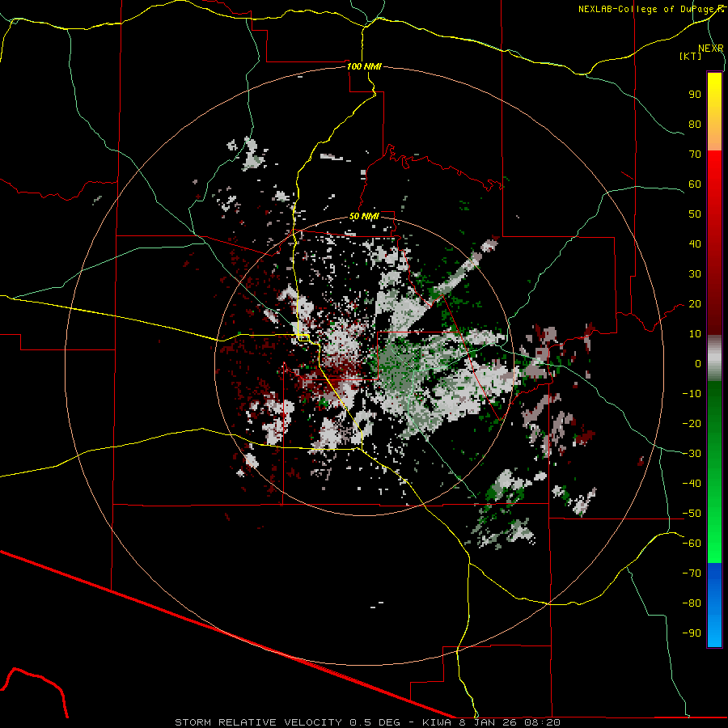Click the "30" value on velocity scale
This screenshot has height=728, width=728.
click(x=695, y=274)
